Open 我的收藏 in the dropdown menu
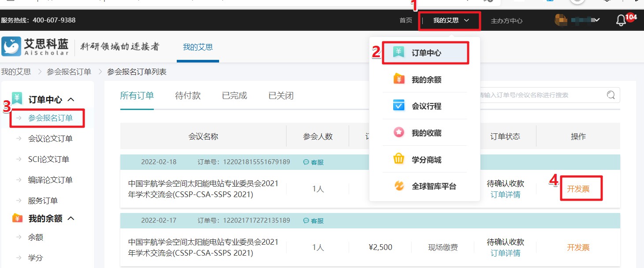 (425, 133)
